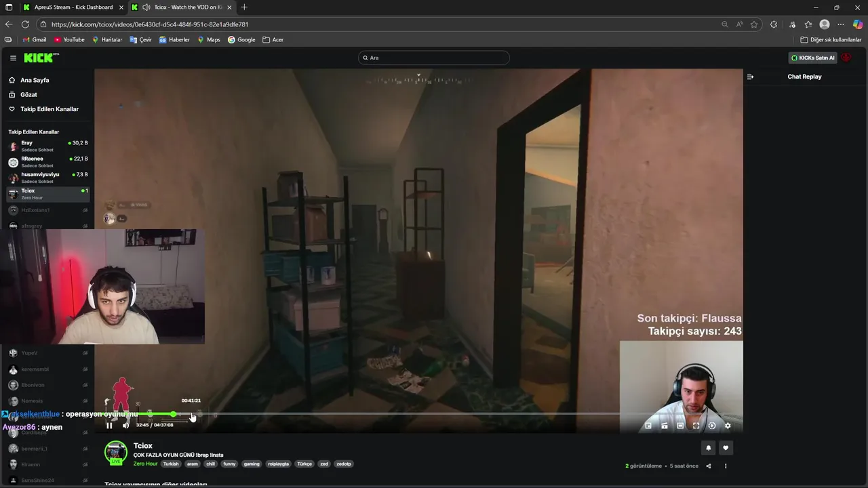This screenshot has width=868, height=488.
Task: Select the Tciox channel in the sidebar
Action: [47, 194]
